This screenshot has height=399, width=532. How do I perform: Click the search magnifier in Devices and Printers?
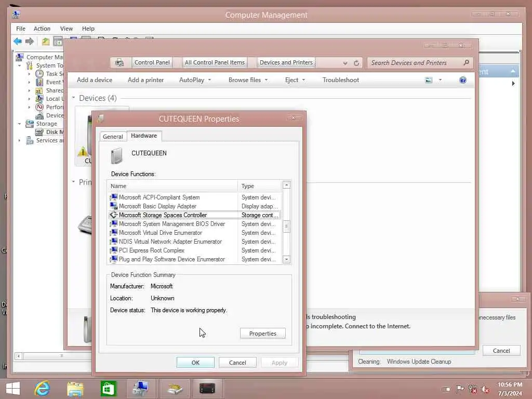coord(467,62)
